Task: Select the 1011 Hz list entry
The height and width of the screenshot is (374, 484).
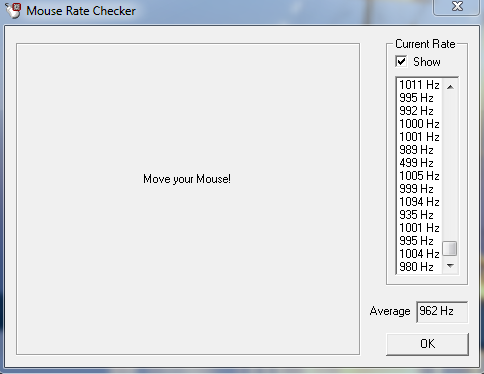Action: pos(419,85)
